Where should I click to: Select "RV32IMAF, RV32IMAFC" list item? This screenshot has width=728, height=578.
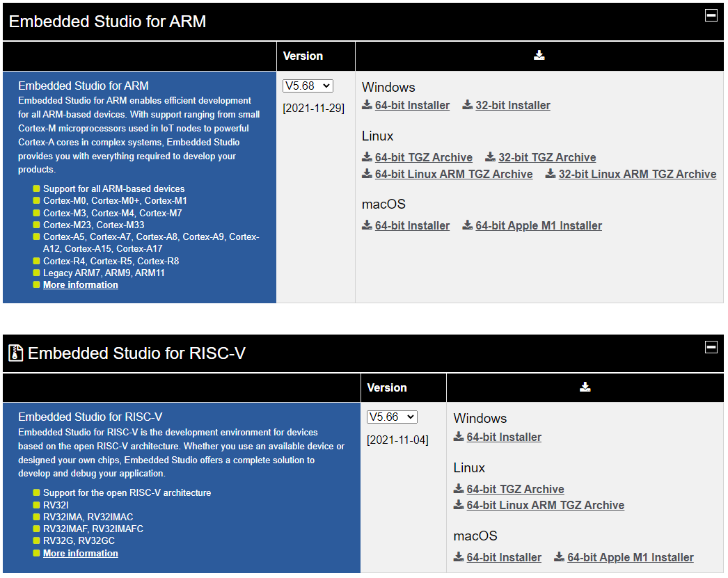[x=93, y=529]
